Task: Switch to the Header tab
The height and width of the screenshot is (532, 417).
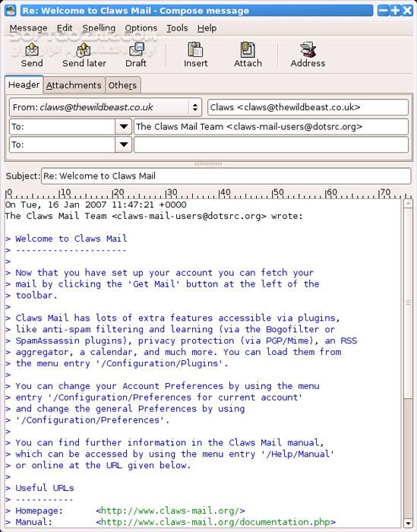Action: 24,84
